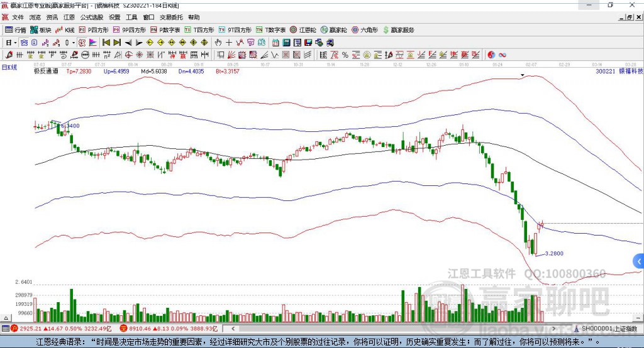The height and width of the screenshot is (348, 644).
Task: Open the 公式选股 menu
Action: click(x=92, y=17)
